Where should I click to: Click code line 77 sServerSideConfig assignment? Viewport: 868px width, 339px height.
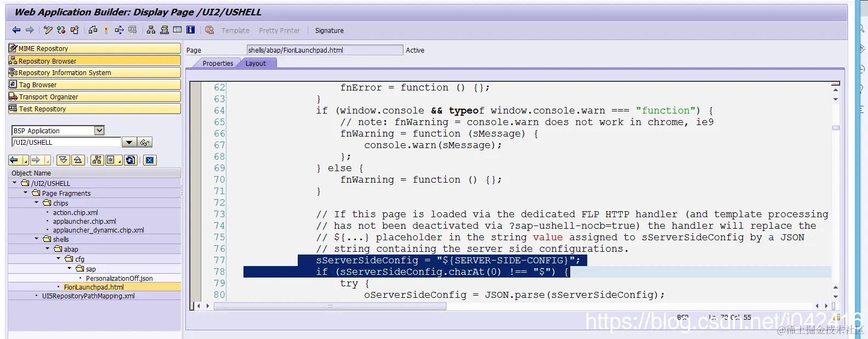pos(448,261)
